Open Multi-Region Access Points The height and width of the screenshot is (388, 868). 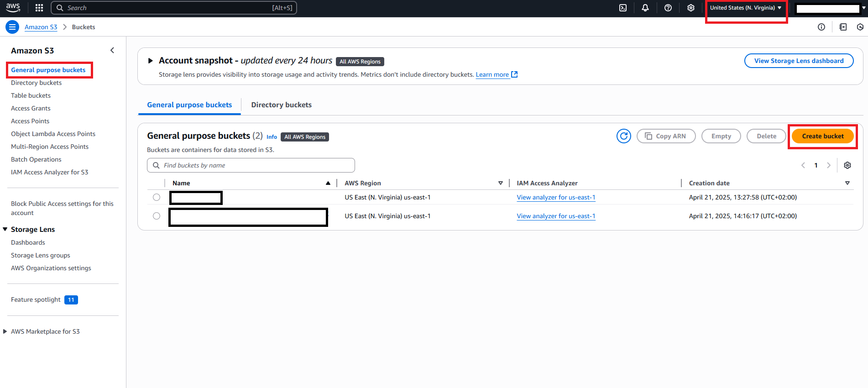pyautogui.click(x=50, y=147)
